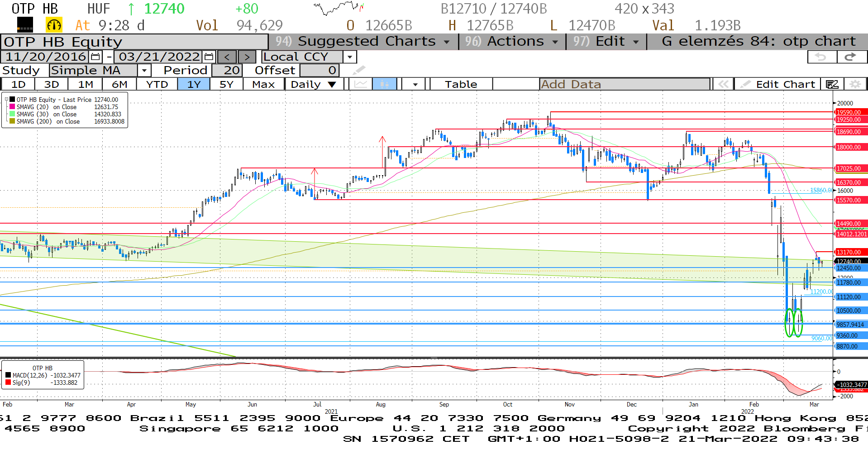868x464 pixels.
Task: Open start date calendar picker
Action: point(95,57)
